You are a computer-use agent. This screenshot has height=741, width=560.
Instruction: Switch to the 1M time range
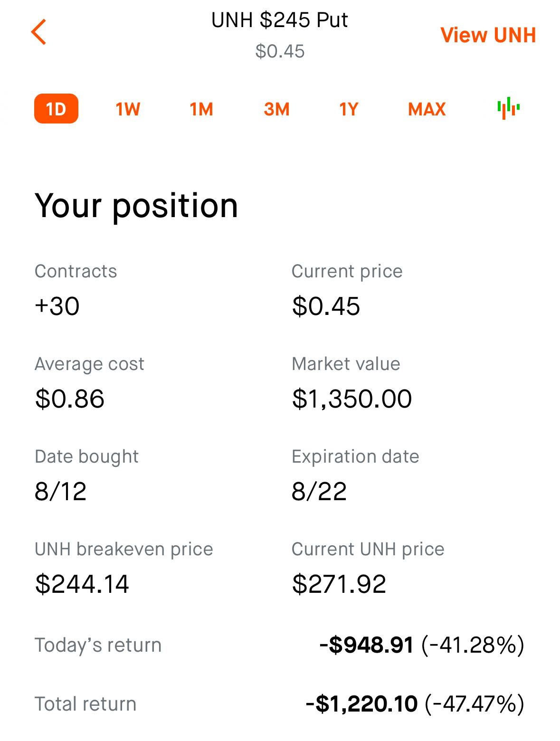(x=201, y=109)
